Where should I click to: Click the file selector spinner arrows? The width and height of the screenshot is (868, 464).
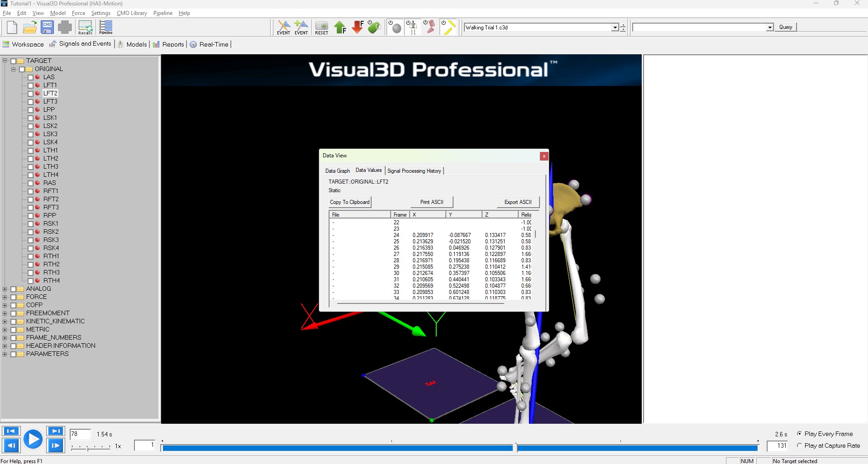click(x=623, y=28)
